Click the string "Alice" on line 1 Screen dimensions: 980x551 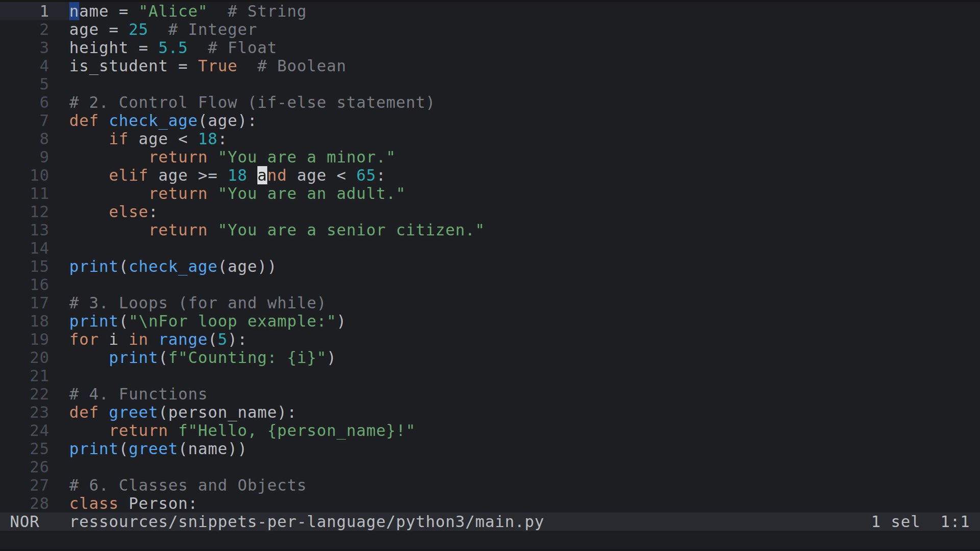(174, 11)
